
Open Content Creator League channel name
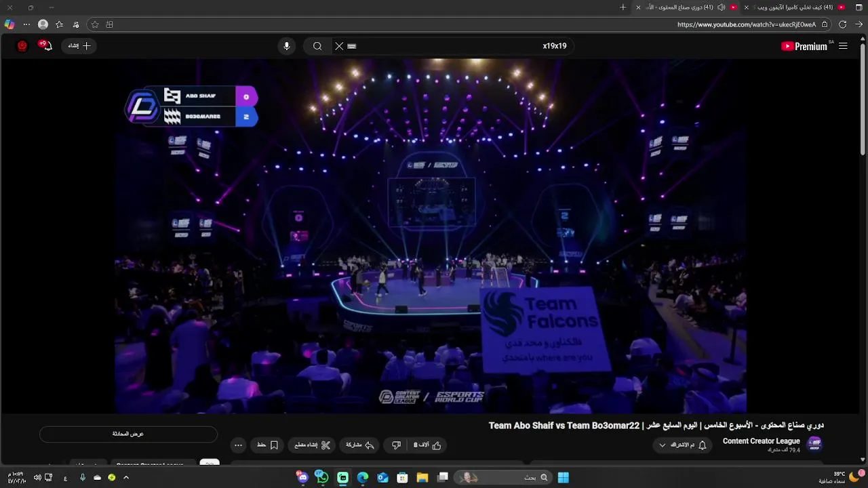(761, 441)
